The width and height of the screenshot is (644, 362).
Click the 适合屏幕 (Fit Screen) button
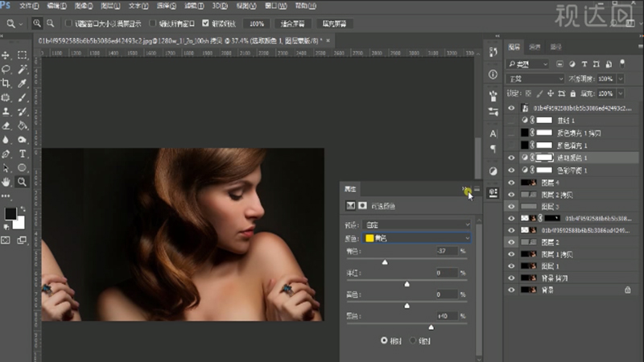click(293, 24)
